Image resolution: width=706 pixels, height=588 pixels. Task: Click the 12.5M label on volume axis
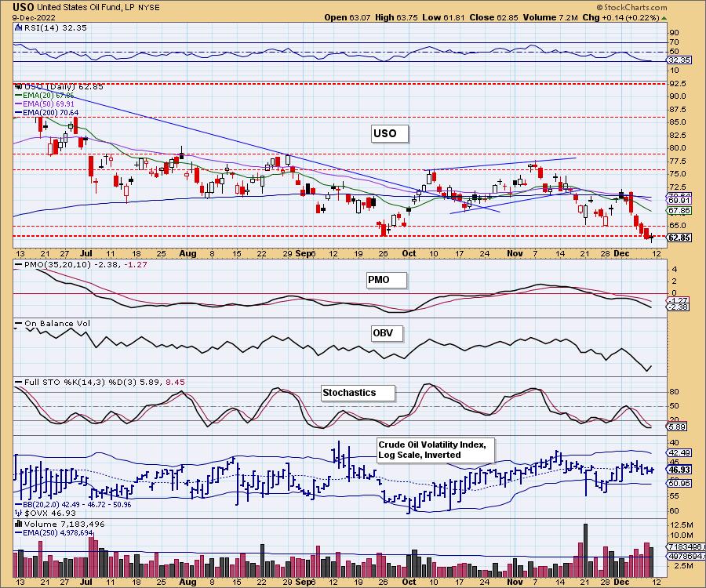pos(681,525)
